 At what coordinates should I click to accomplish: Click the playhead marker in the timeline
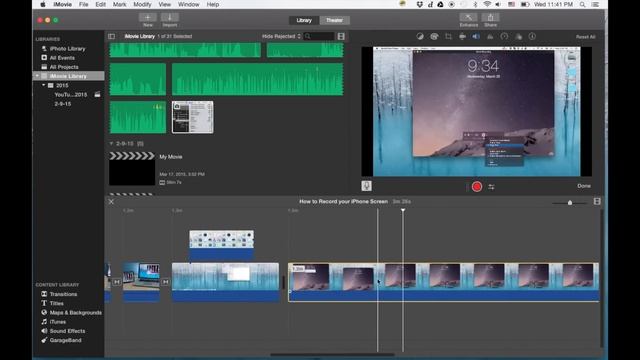403,210
